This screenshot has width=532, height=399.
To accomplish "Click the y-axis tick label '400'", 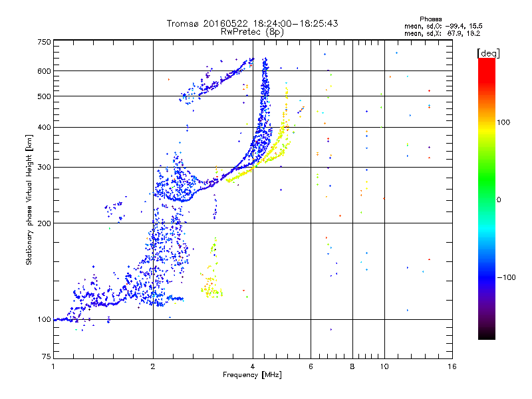I will click(x=44, y=128).
